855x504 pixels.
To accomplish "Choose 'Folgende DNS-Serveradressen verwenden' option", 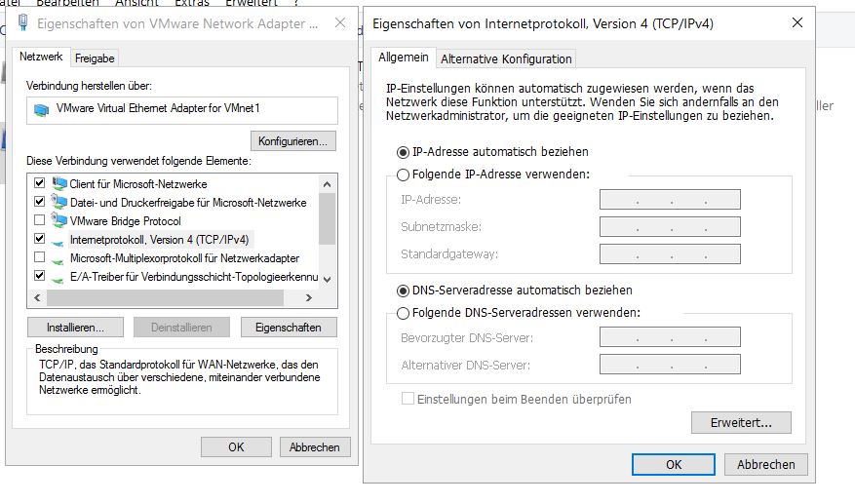I will coord(404,313).
